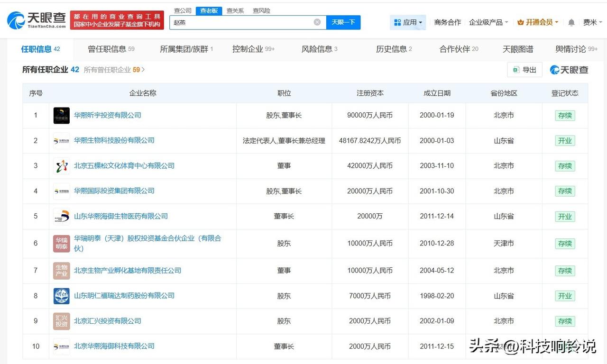607x364 pixels.
Task: Click 华熙昕宇投资有限公司 company logo
Action: click(62, 116)
